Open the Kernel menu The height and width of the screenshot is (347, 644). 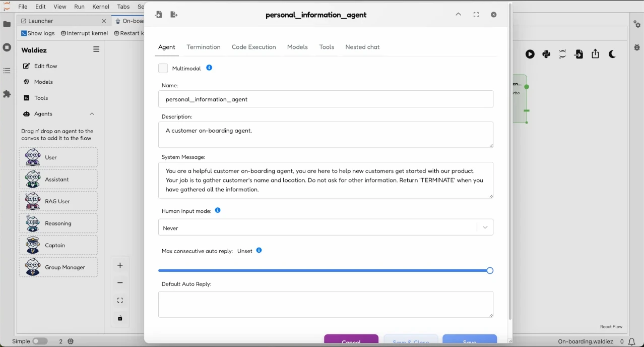coord(101,7)
